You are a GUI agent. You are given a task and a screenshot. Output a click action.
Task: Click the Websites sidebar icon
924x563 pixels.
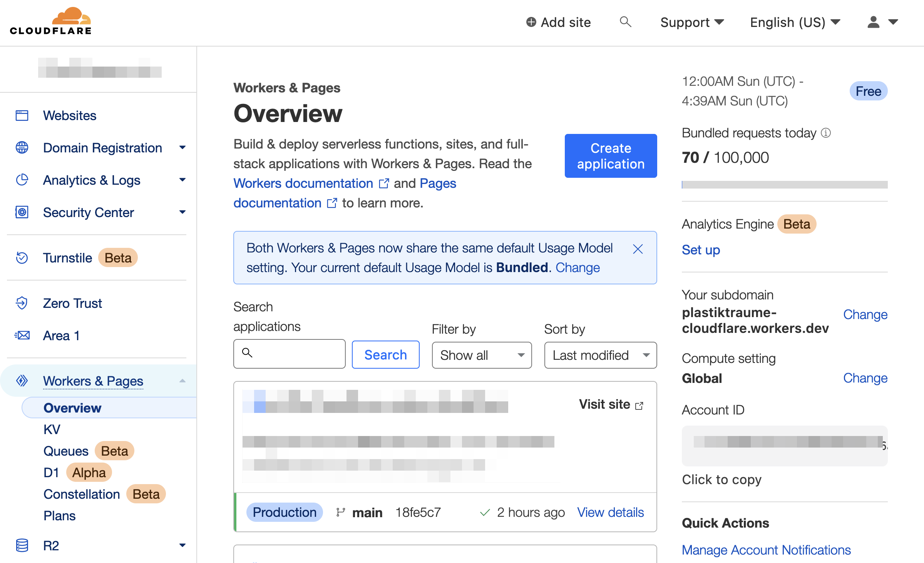click(22, 115)
